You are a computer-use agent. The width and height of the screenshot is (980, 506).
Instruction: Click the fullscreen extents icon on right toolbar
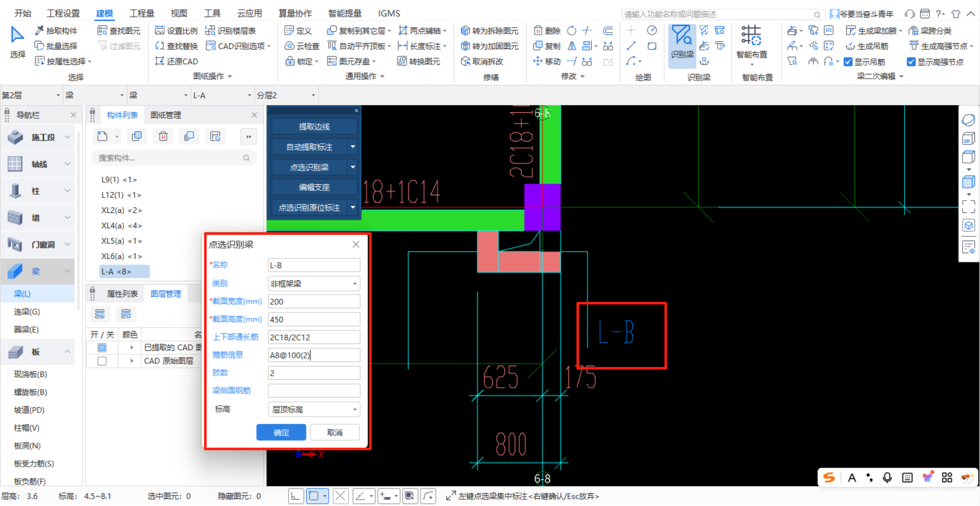click(x=968, y=206)
